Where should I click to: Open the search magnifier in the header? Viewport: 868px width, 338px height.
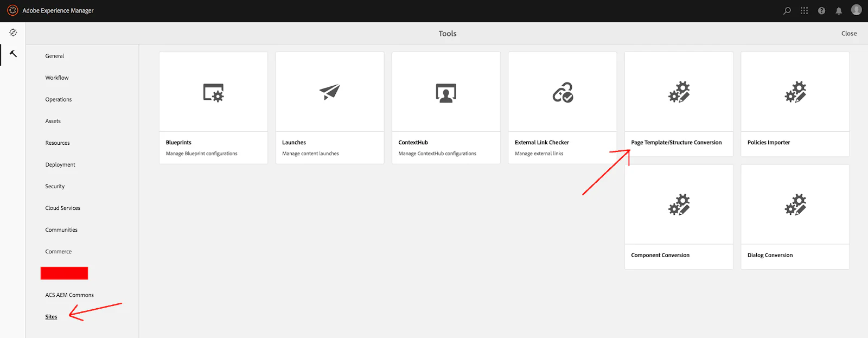tap(787, 11)
